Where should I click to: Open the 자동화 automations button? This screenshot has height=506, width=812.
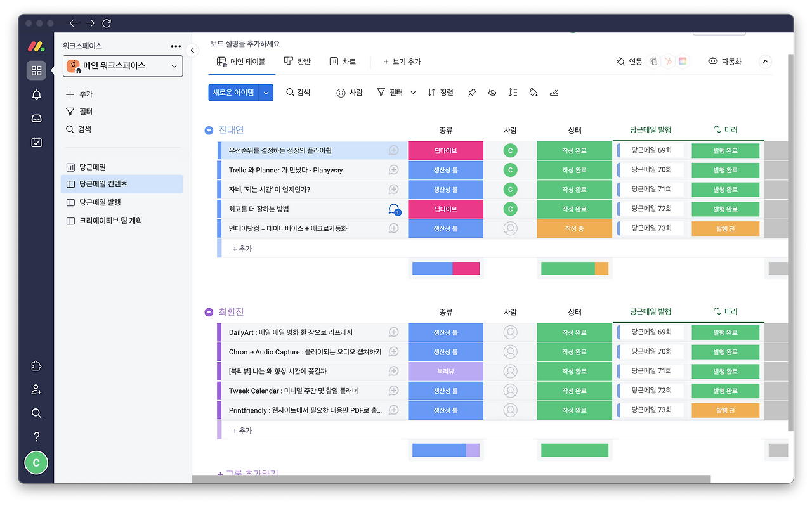click(724, 62)
